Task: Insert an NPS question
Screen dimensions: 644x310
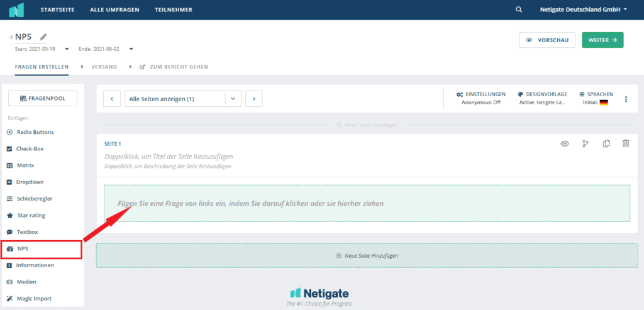Action: 41,250
